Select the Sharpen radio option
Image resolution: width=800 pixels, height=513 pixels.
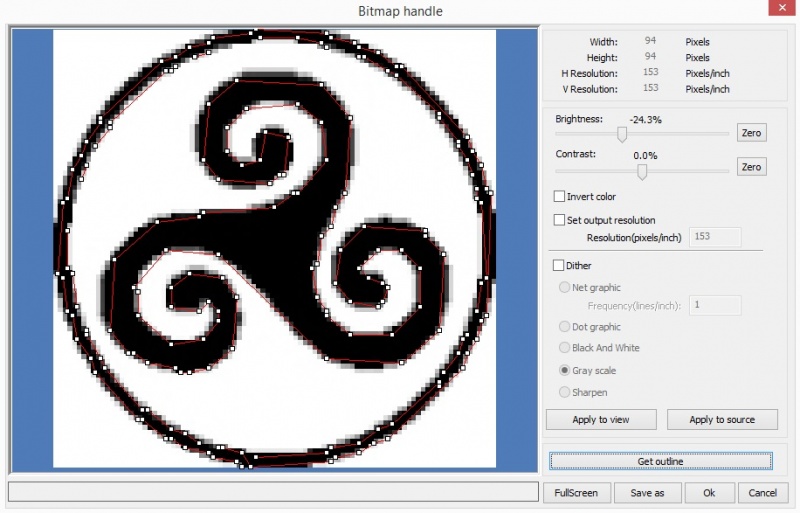564,392
